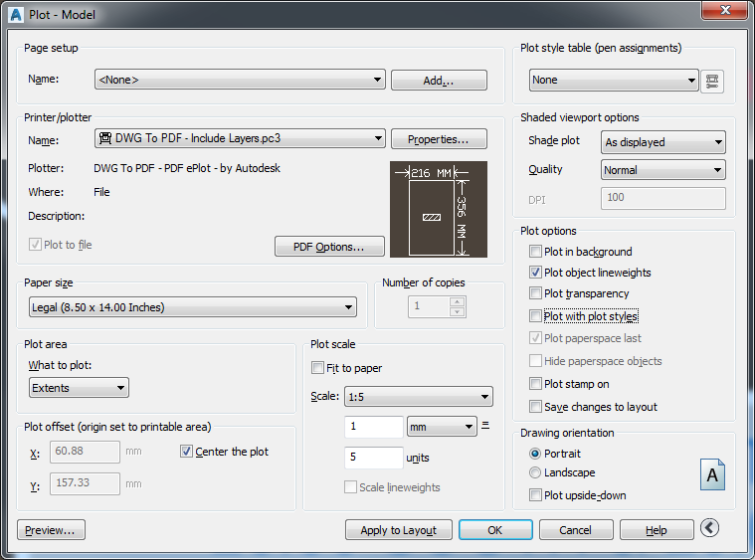
Task: Click the 'File' location text
Action: coord(101,192)
